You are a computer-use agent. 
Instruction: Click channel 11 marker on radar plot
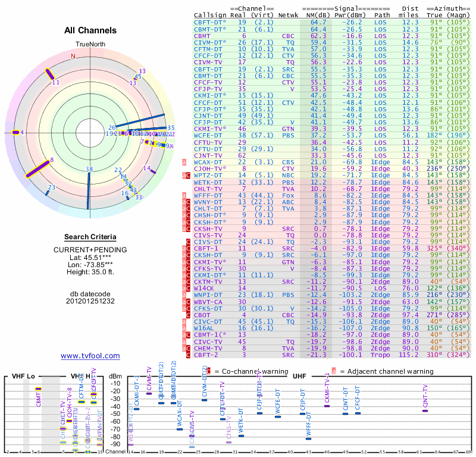point(49,74)
